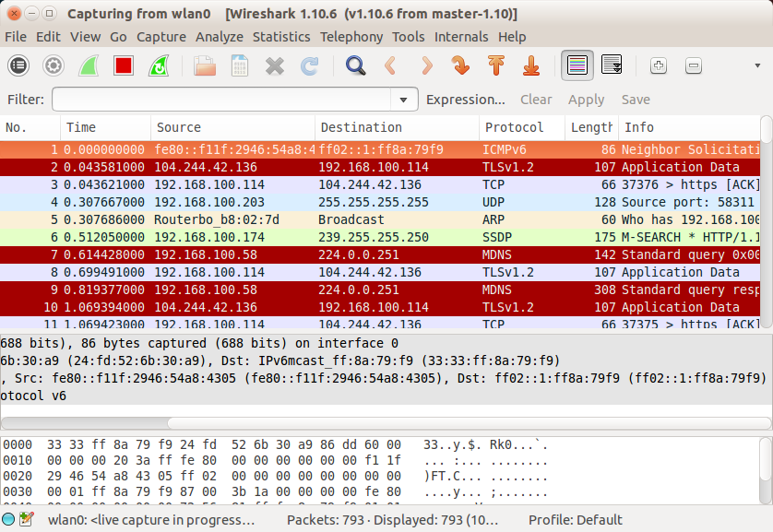Image resolution: width=773 pixels, height=532 pixels.
Task: Click Profile: Default in status bar
Action: (576, 520)
